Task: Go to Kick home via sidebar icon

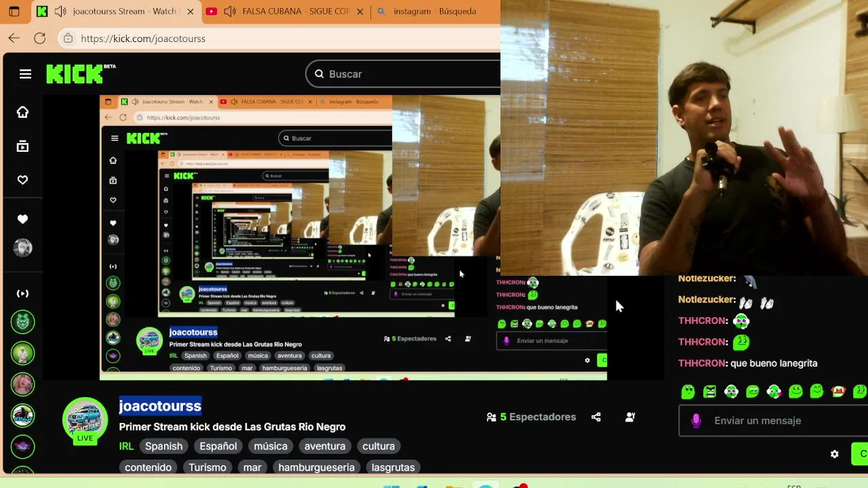Action: point(22,112)
